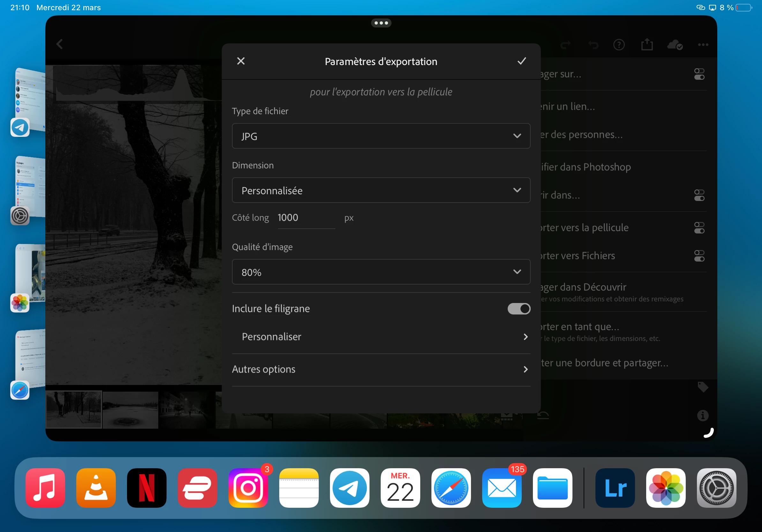Tap the cloud sync status icon
The width and height of the screenshot is (762, 532).
click(675, 44)
